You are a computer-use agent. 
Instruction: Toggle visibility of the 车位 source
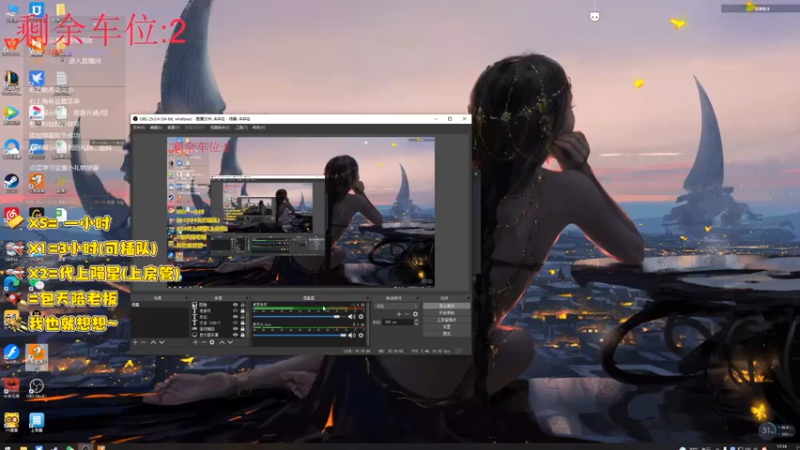[236, 316]
